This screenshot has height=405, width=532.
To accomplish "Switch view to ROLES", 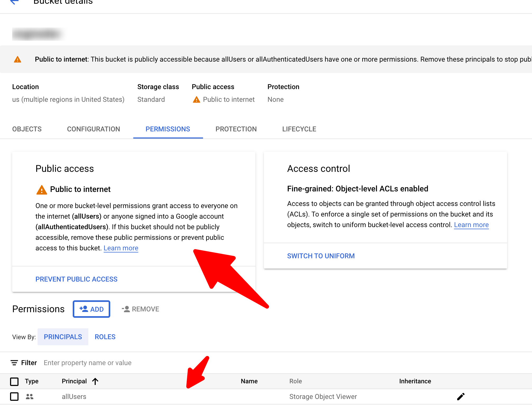I will (x=105, y=337).
